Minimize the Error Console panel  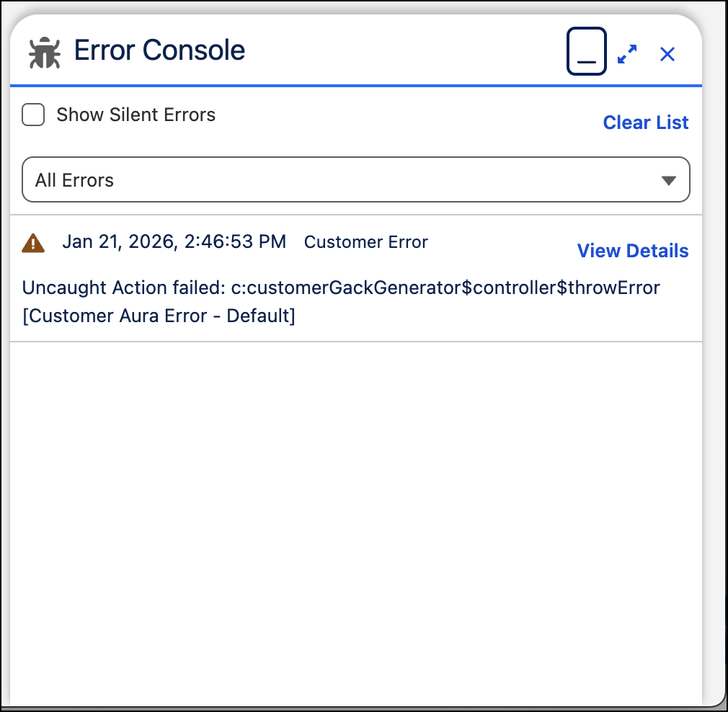point(587,51)
